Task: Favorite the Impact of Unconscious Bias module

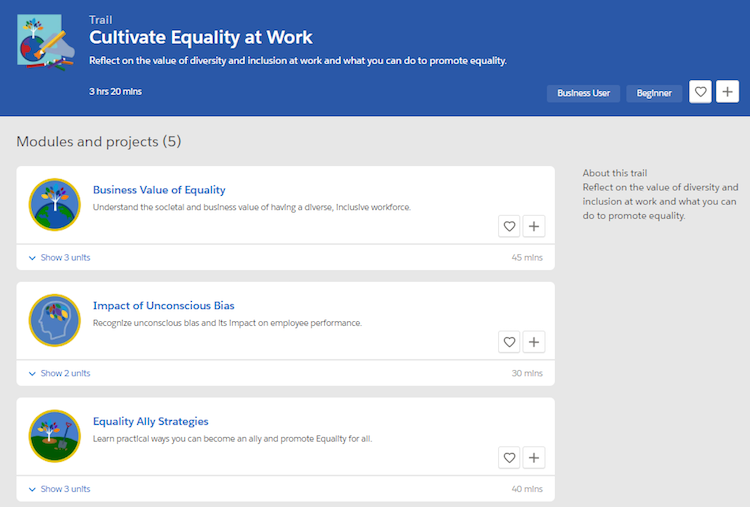Action: point(509,343)
